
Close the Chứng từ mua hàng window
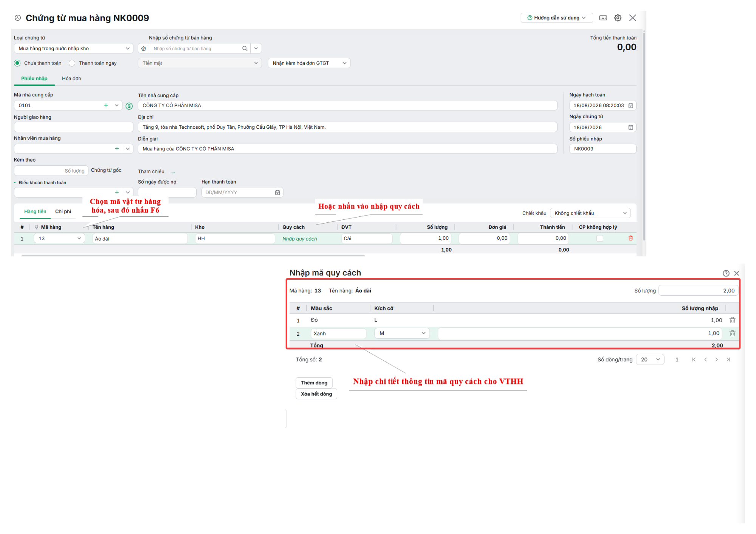[x=632, y=18]
